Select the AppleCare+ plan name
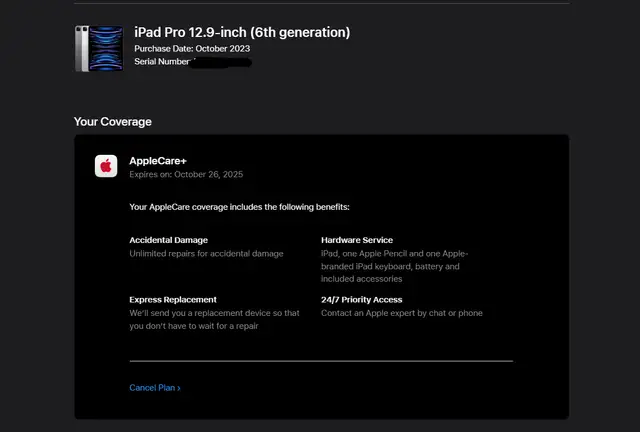This screenshot has height=432, width=640. tap(158, 161)
